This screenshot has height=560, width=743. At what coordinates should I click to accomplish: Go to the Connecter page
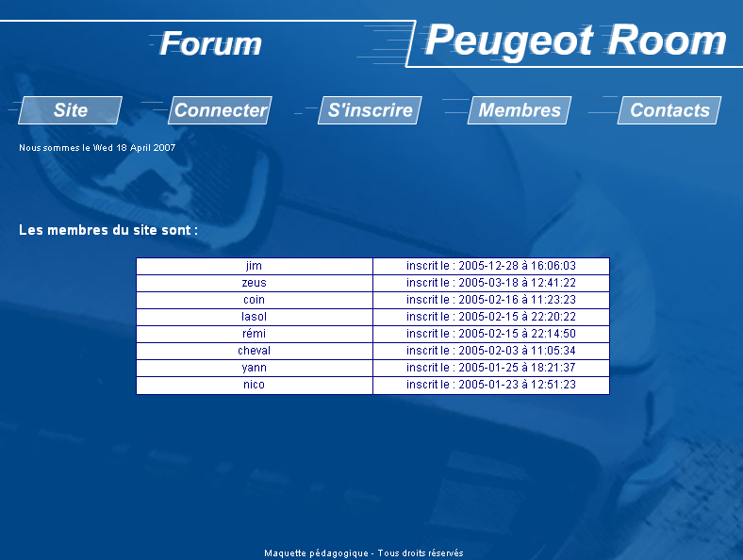220,110
